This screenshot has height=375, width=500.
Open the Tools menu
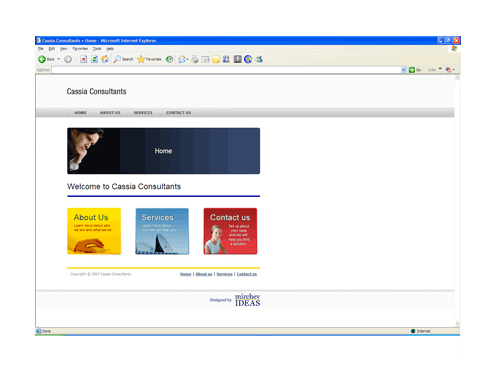tap(97, 49)
